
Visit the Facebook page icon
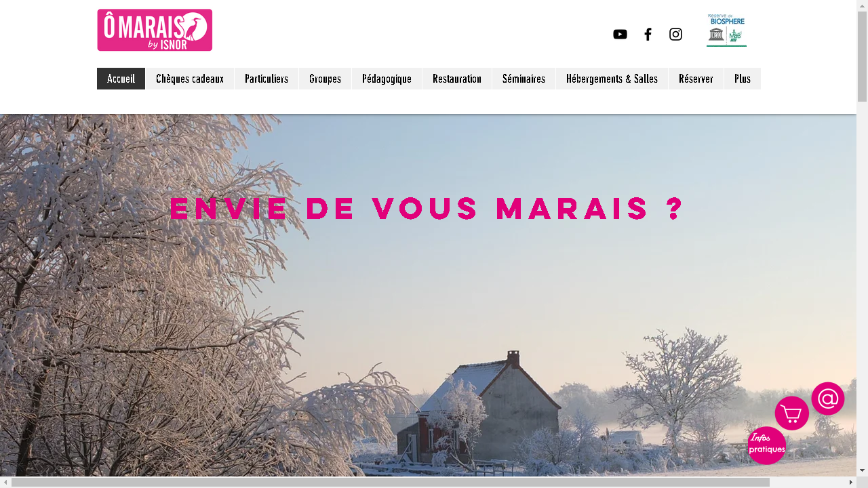[x=648, y=35]
